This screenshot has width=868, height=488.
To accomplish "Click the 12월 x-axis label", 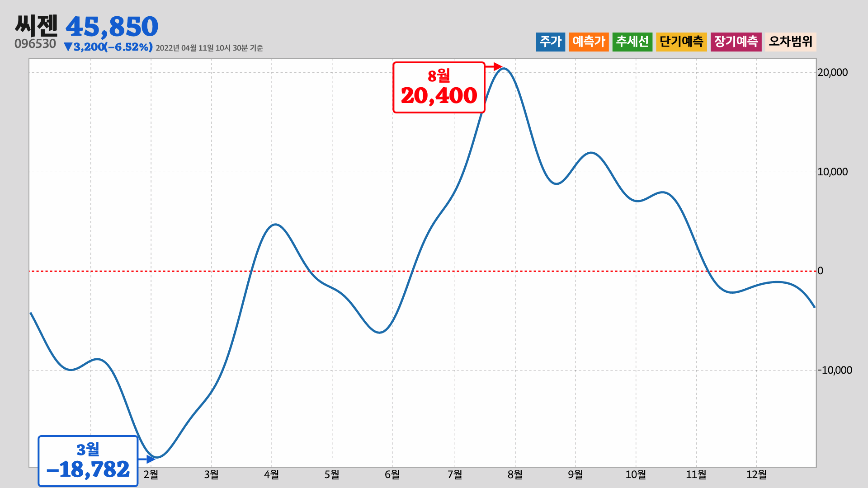I will click(x=756, y=474).
